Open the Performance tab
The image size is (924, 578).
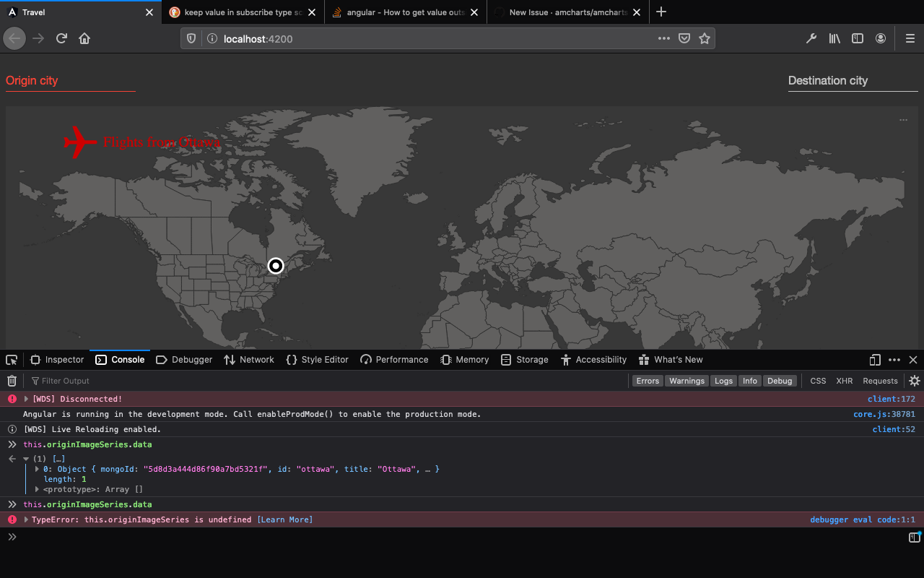[x=394, y=359]
